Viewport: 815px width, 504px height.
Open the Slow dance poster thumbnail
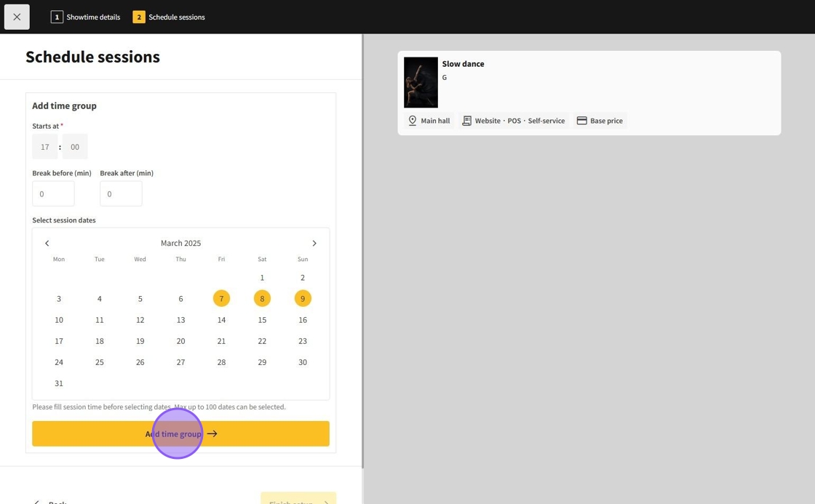click(421, 82)
